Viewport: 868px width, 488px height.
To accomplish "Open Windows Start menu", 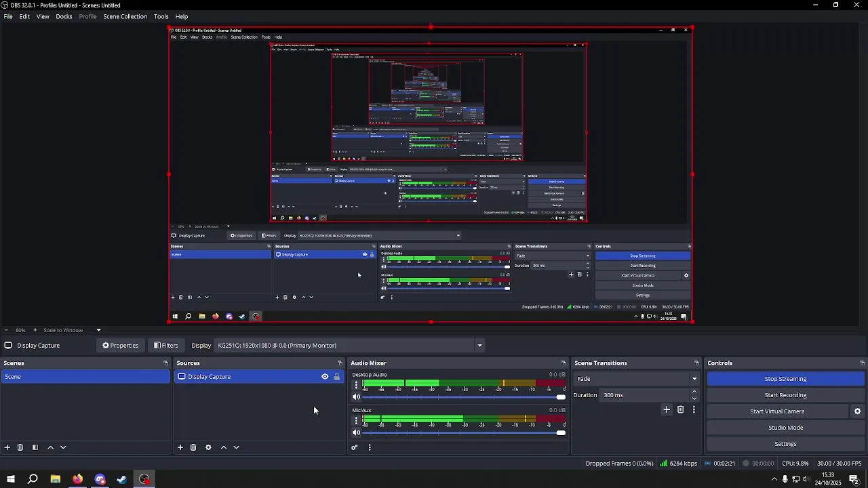I will [10, 479].
